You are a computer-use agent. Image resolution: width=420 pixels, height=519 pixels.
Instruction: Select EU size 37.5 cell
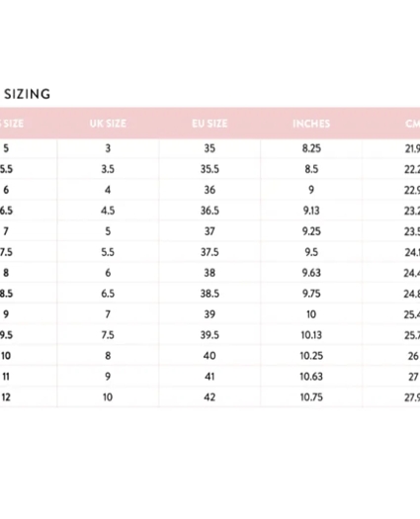[210, 252]
